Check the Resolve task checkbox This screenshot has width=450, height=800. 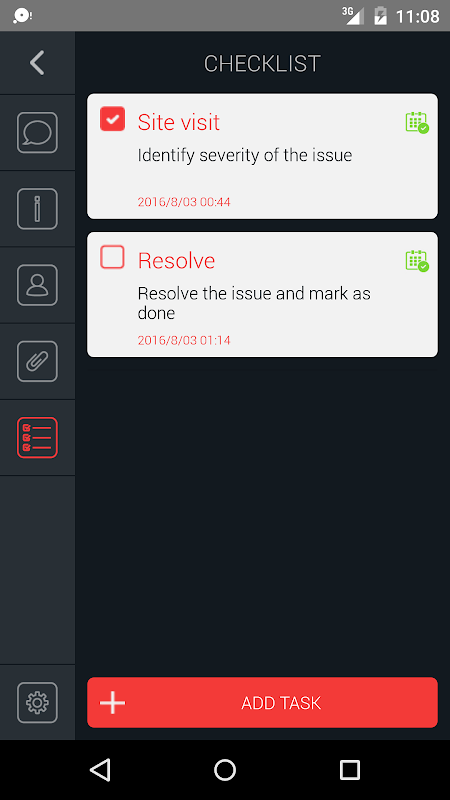[112, 257]
